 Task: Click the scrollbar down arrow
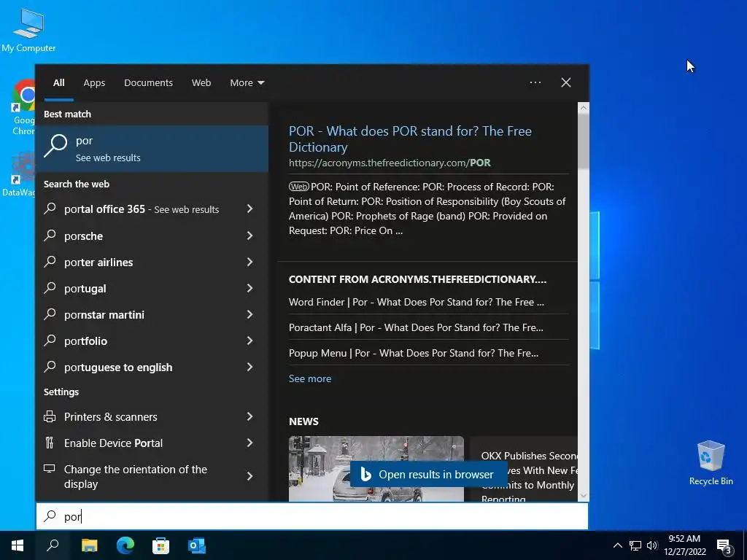coord(584,496)
